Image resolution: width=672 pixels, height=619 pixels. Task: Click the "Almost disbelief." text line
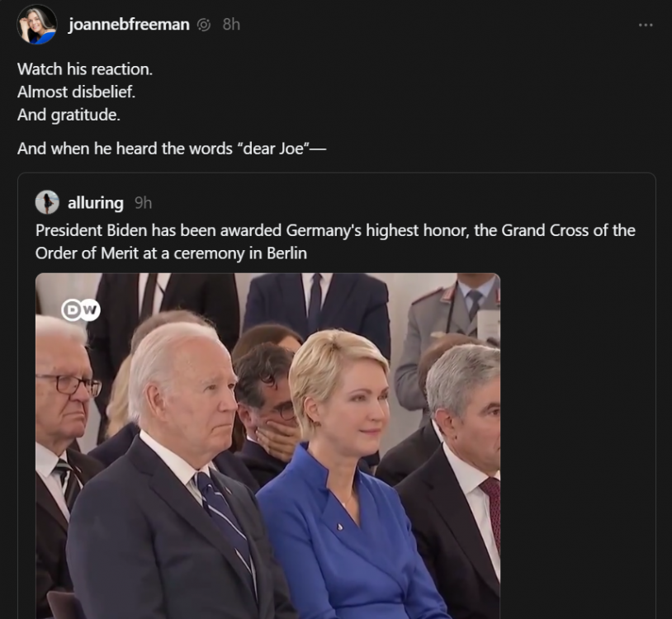click(76, 92)
